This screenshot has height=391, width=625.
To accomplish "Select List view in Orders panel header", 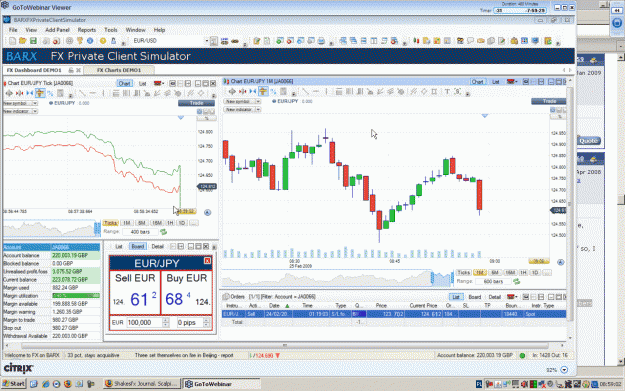I will (x=456, y=297).
